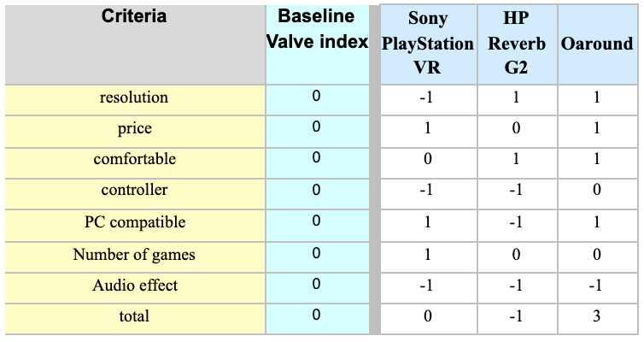
Task: Select the HP Reverb G2 column header
Action: 517,44
